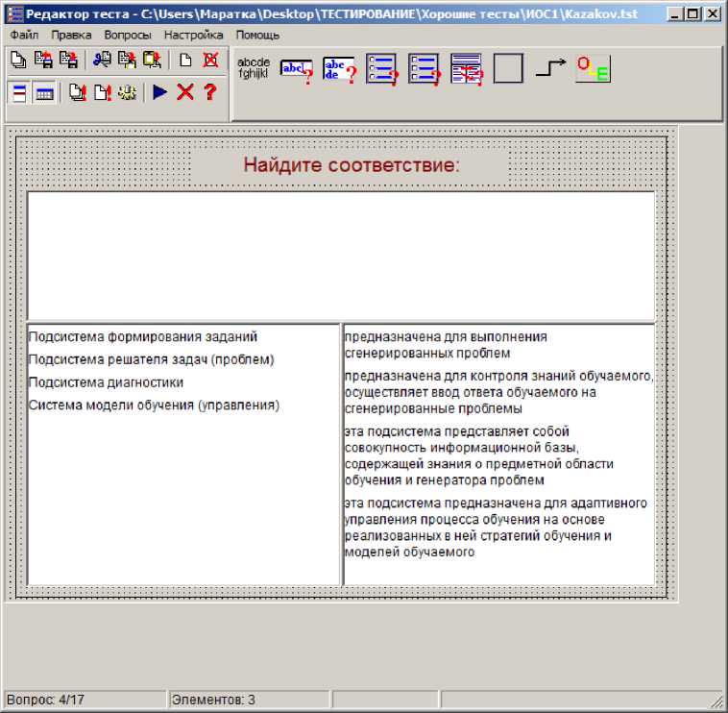Click the red X cancel icon
728x713 pixels.
[185, 92]
